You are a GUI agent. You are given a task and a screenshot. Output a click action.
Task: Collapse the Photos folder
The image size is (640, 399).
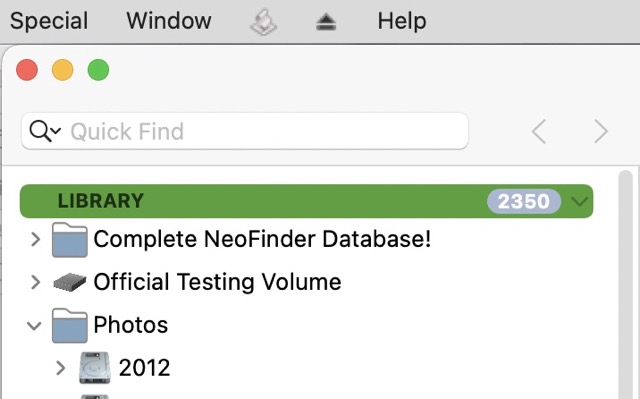[x=34, y=326]
